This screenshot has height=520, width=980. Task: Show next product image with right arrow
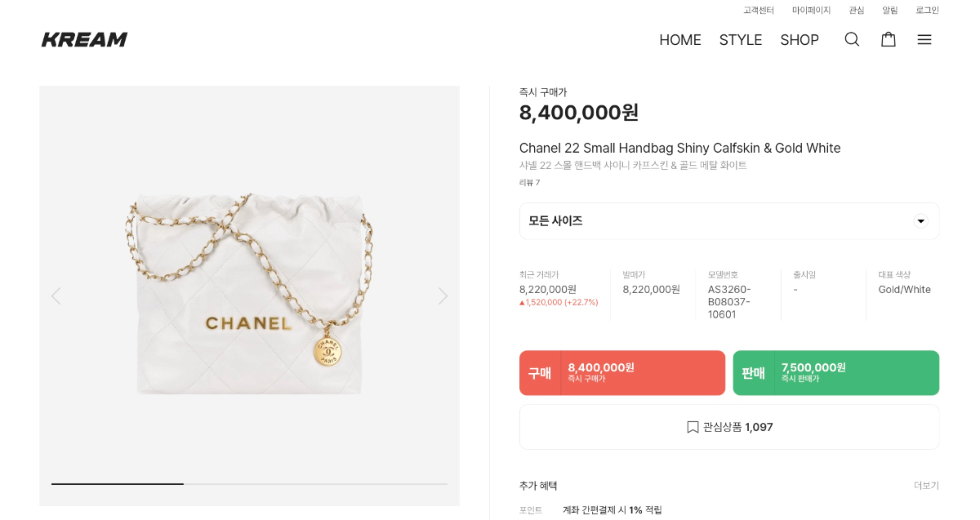tap(443, 296)
